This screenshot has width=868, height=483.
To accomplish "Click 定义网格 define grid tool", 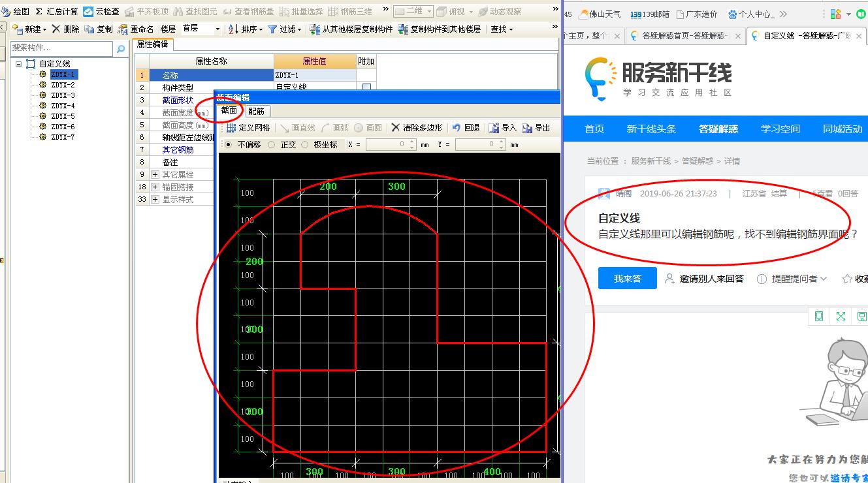I will click(x=248, y=128).
